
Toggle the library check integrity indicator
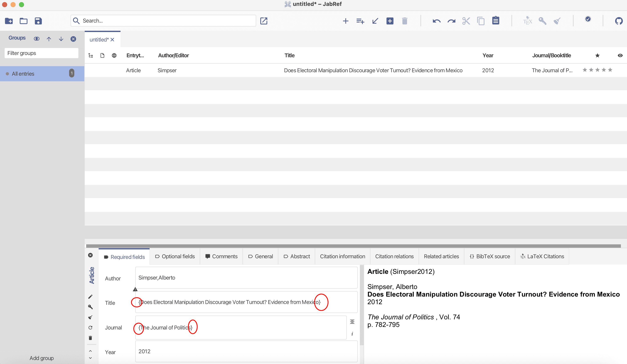click(588, 19)
